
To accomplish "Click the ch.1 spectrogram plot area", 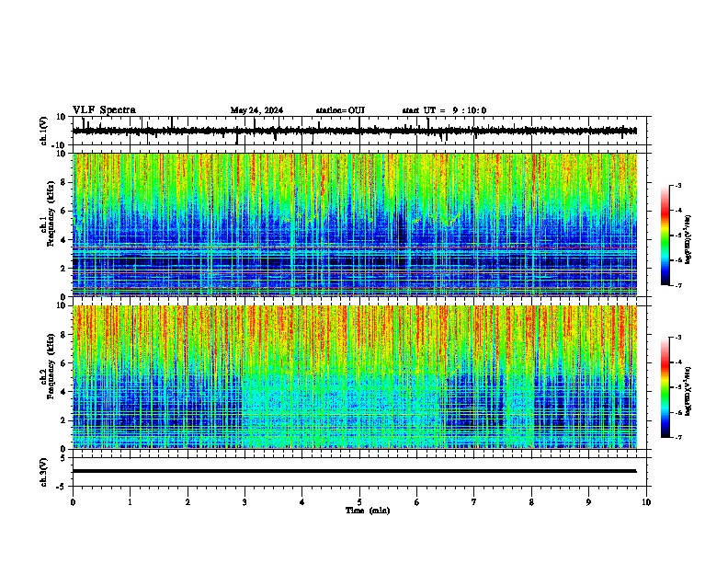I will click(355, 224).
